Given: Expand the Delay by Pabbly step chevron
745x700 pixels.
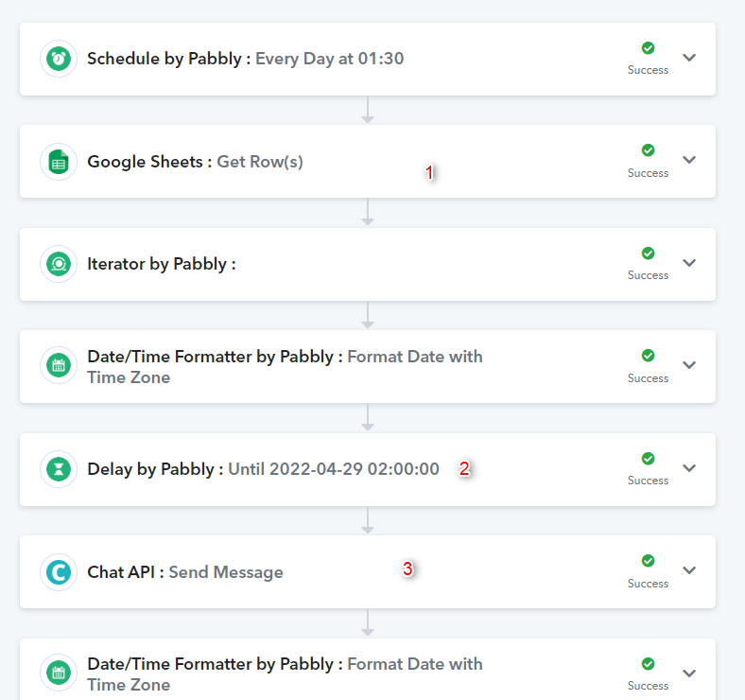Looking at the screenshot, I should pyautogui.click(x=689, y=468).
